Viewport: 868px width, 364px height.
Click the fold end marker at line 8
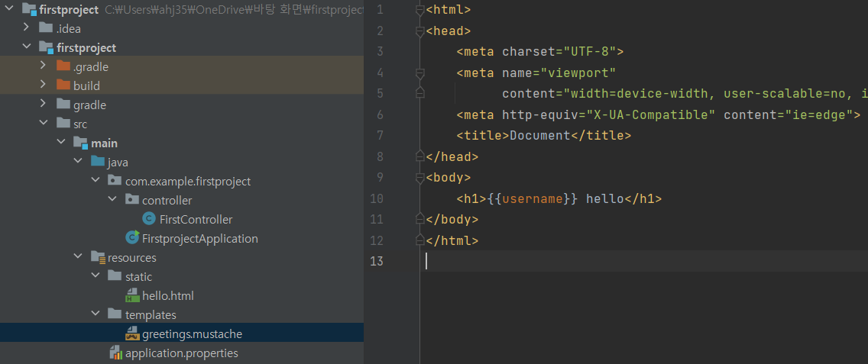click(419, 156)
